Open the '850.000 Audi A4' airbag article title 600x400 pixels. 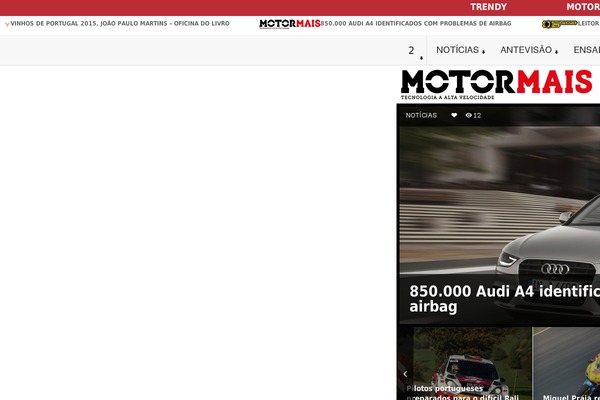point(504,299)
